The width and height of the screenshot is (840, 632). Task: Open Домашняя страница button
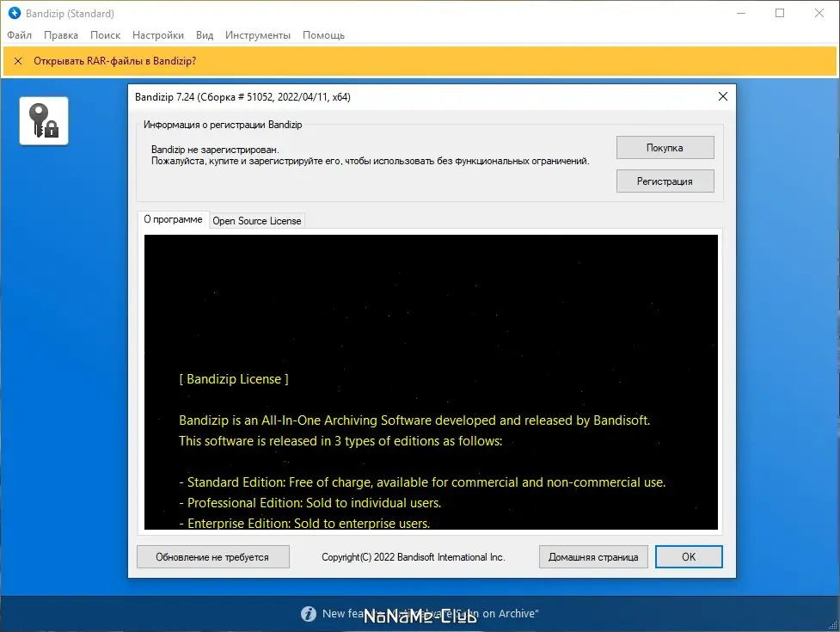tap(593, 557)
